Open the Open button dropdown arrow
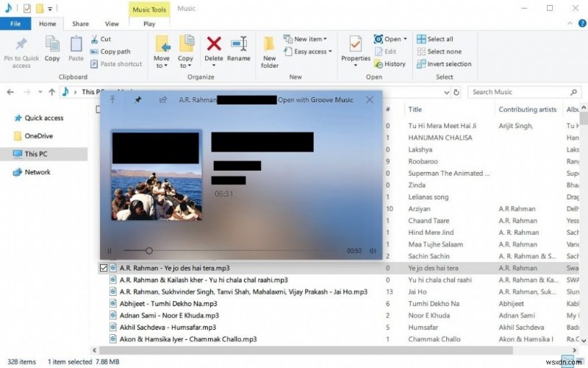This screenshot has width=588, height=368. (405, 39)
